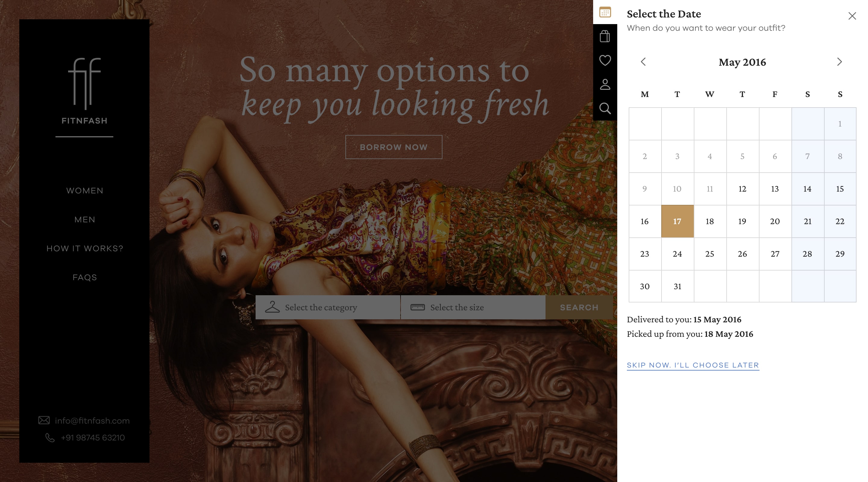This screenshot has height=482, width=868.
Task: Click the BORROW NOW button
Action: tap(393, 147)
